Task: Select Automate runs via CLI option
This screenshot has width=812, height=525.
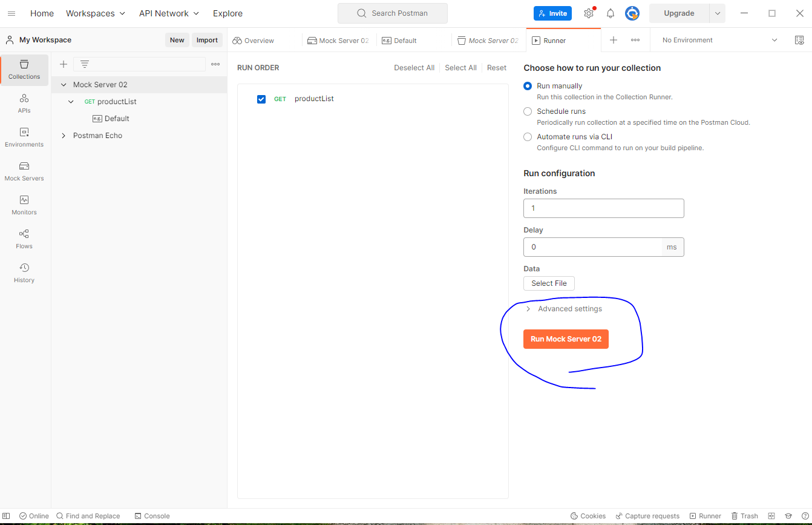Action: click(528, 137)
